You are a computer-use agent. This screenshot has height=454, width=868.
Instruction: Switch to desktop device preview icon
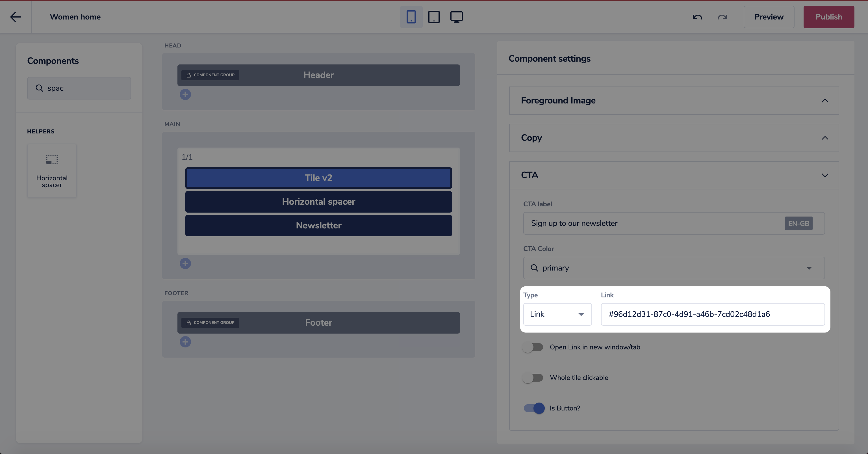coord(456,17)
